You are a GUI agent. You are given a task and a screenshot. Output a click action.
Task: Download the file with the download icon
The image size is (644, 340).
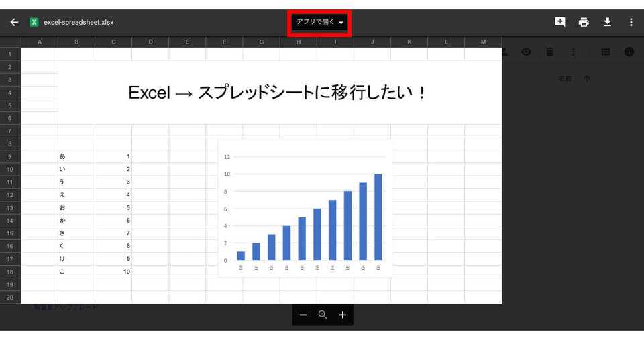point(607,22)
